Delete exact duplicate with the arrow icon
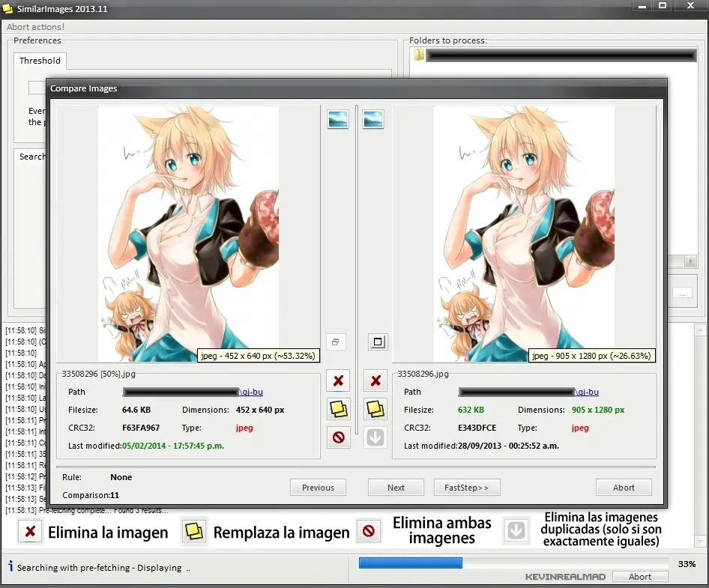The image size is (709, 588). coord(375,437)
